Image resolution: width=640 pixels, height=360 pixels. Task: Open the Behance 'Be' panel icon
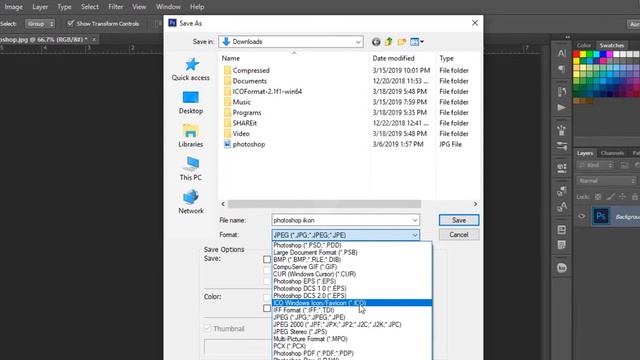coord(562,268)
